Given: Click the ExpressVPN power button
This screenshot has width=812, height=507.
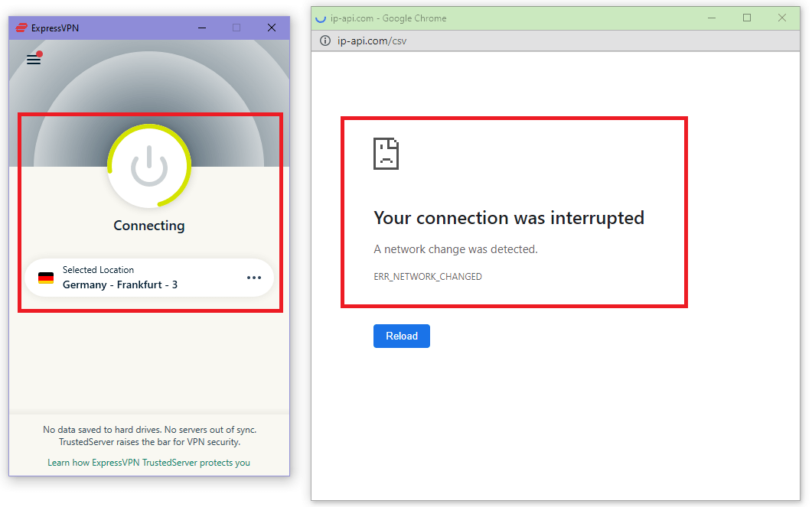Looking at the screenshot, I should pos(149,166).
